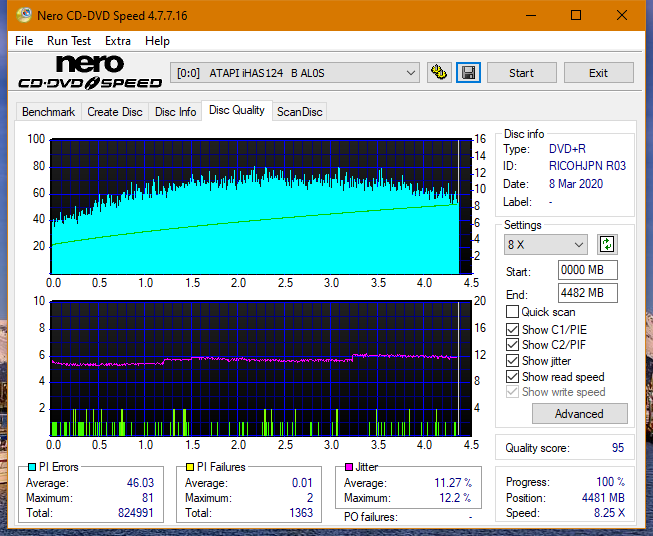Click PI Errors average 46.03

coord(140,483)
